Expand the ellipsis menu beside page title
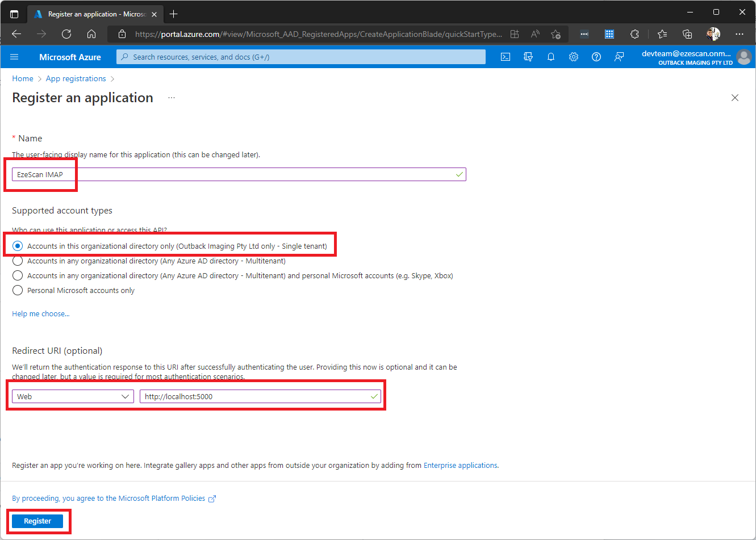 point(172,98)
